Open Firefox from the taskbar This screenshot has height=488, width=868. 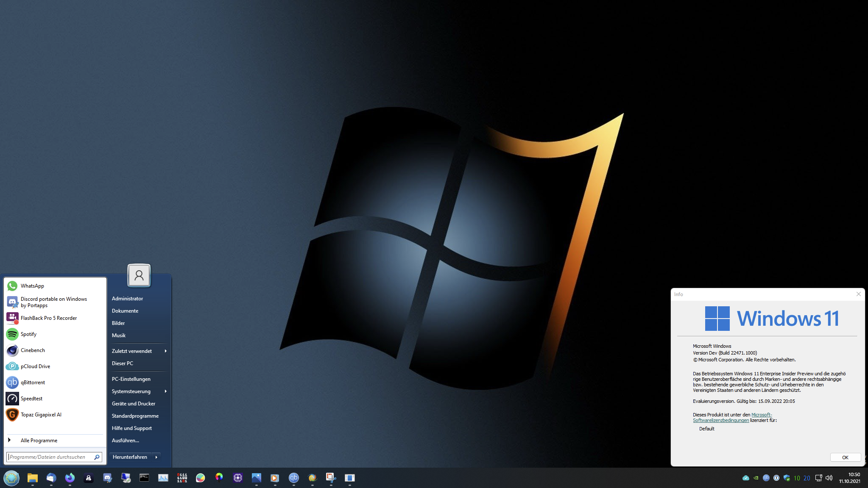tap(70, 478)
